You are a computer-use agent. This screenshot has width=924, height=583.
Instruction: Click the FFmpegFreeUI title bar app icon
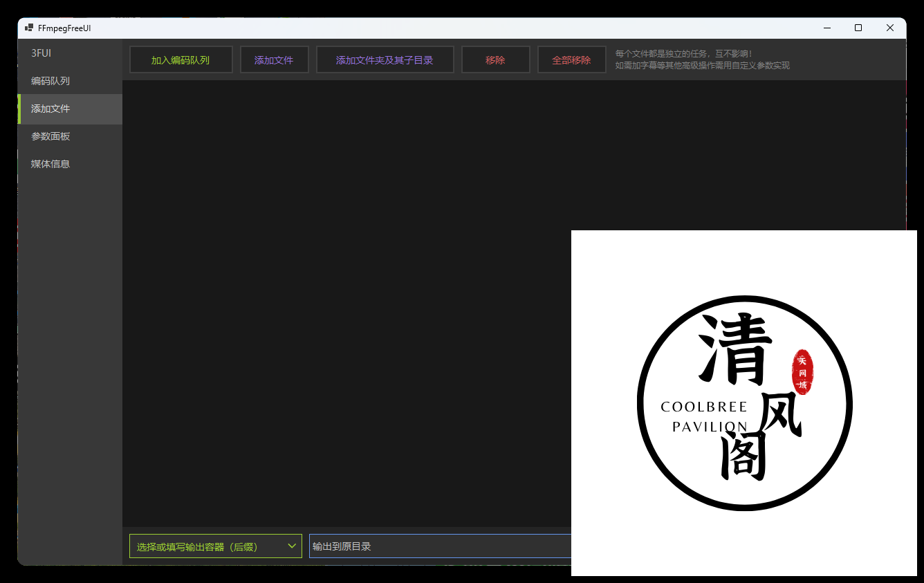29,28
